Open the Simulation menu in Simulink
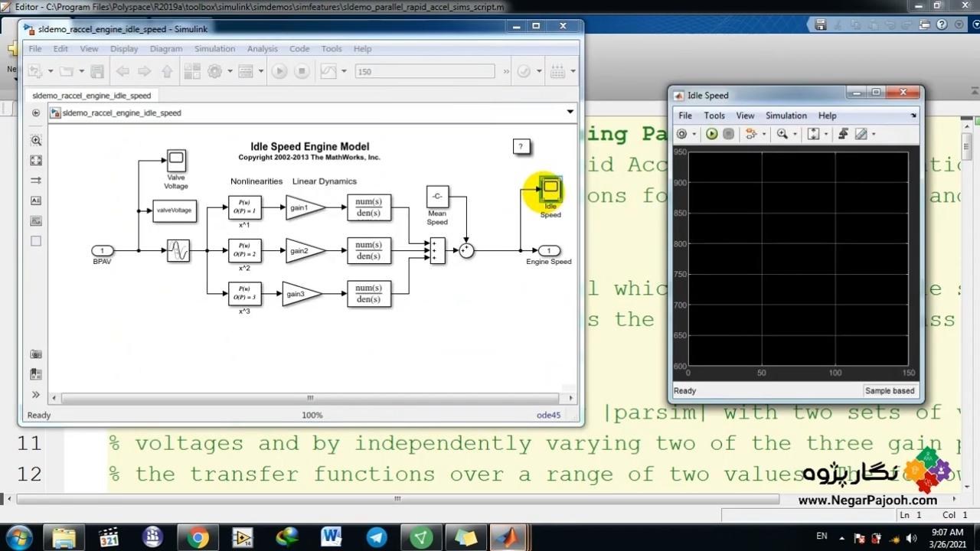Viewport: 980px width, 551px height. tap(214, 49)
